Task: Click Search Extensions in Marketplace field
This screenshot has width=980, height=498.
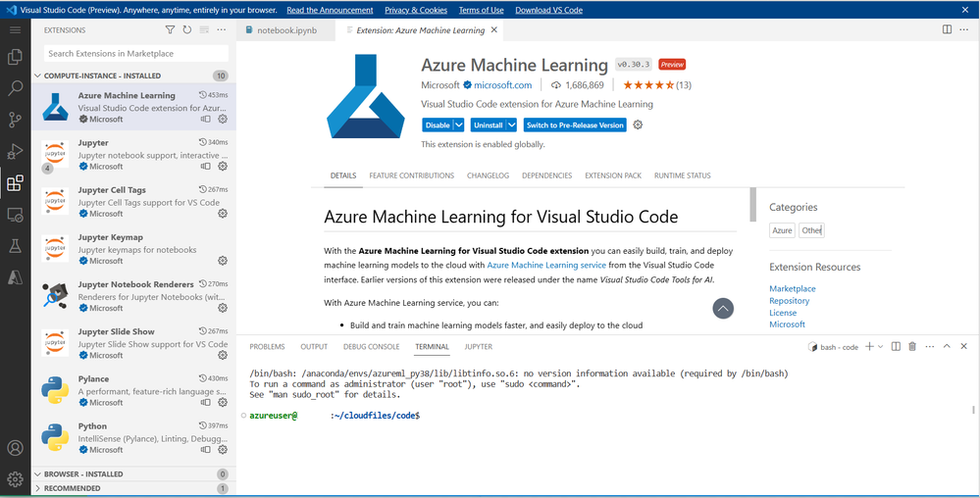Action: pos(136,54)
